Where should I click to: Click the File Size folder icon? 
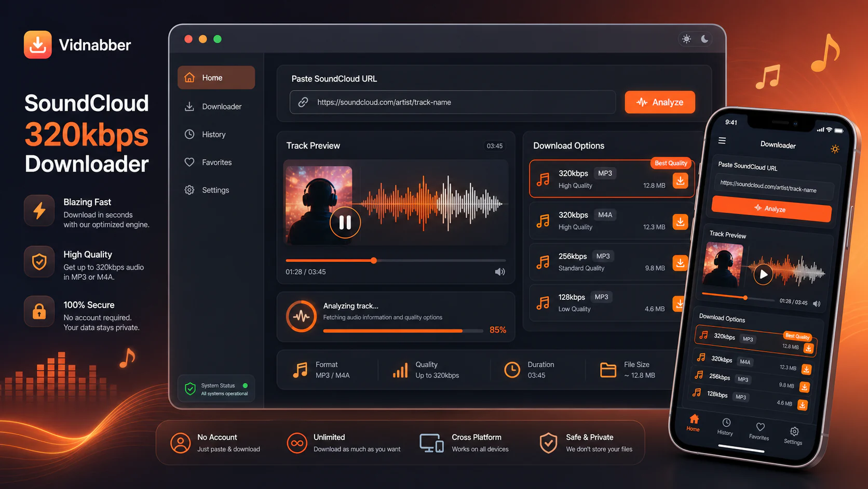[608, 370]
